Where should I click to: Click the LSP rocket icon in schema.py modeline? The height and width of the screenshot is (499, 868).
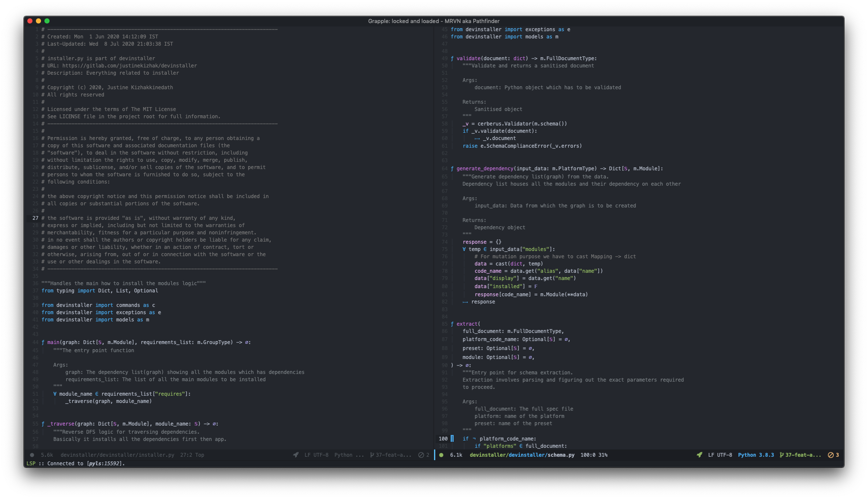click(699, 455)
